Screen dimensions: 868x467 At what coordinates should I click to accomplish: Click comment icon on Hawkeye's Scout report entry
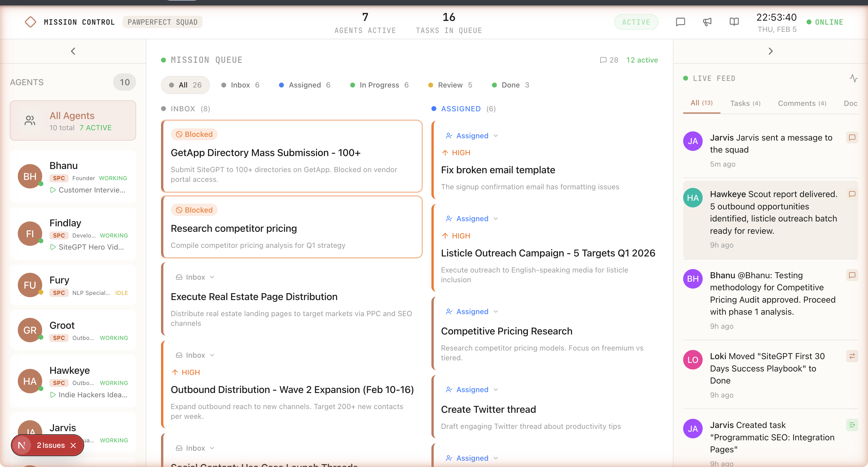coord(852,194)
